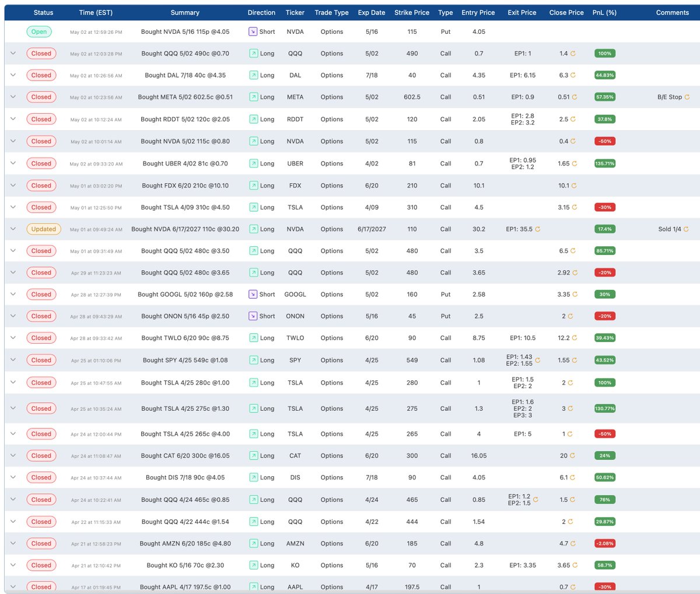This screenshot has width=700, height=594.
Task: Expand the RDDT 5/02 120c trade row
Action: coord(13,119)
